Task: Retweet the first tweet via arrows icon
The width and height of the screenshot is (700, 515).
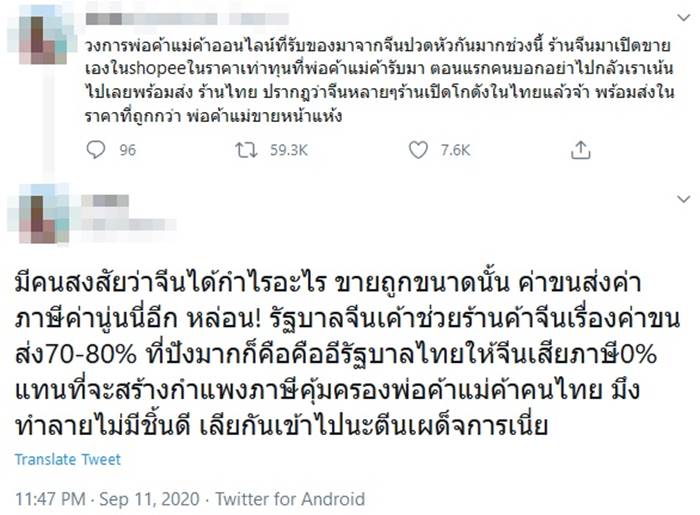Action: (246, 150)
